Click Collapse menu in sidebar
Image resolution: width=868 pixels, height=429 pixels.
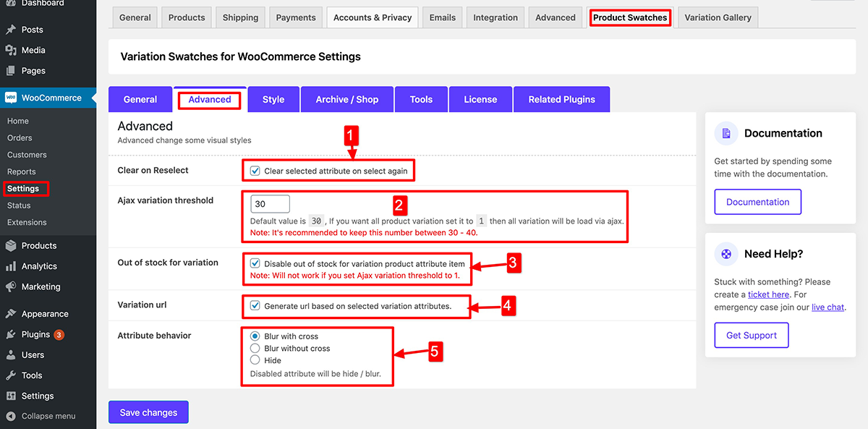[x=48, y=417]
